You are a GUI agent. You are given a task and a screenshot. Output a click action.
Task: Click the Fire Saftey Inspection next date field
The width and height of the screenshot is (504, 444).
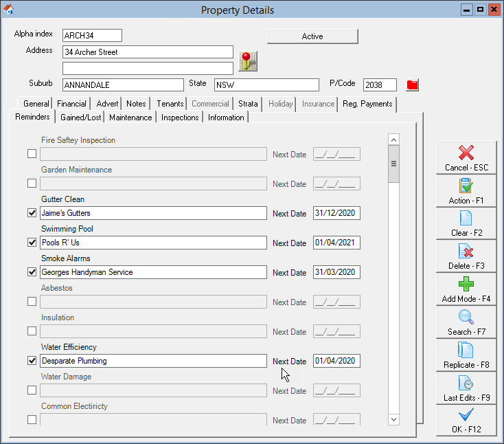[x=336, y=154]
